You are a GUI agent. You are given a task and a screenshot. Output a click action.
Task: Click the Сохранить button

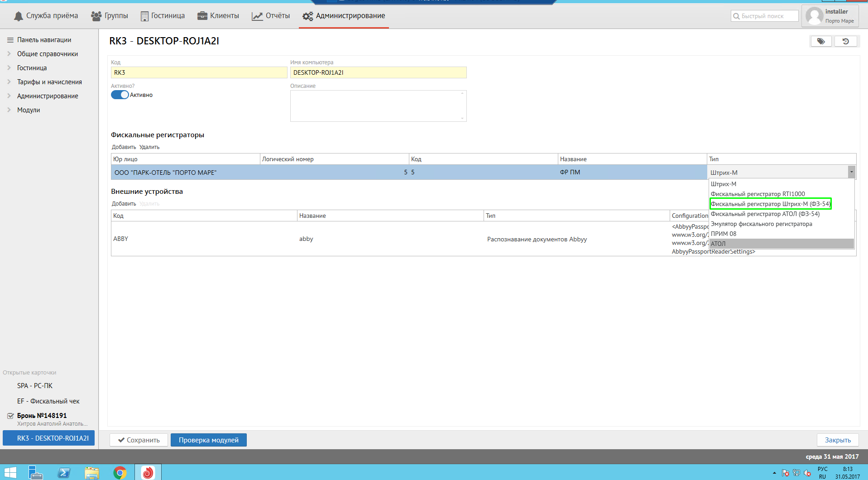(139, 440)
